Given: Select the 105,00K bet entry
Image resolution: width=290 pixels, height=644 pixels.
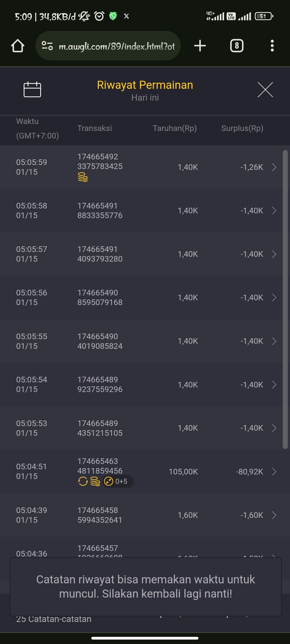Looking at the screenshot, I should 183,471.
